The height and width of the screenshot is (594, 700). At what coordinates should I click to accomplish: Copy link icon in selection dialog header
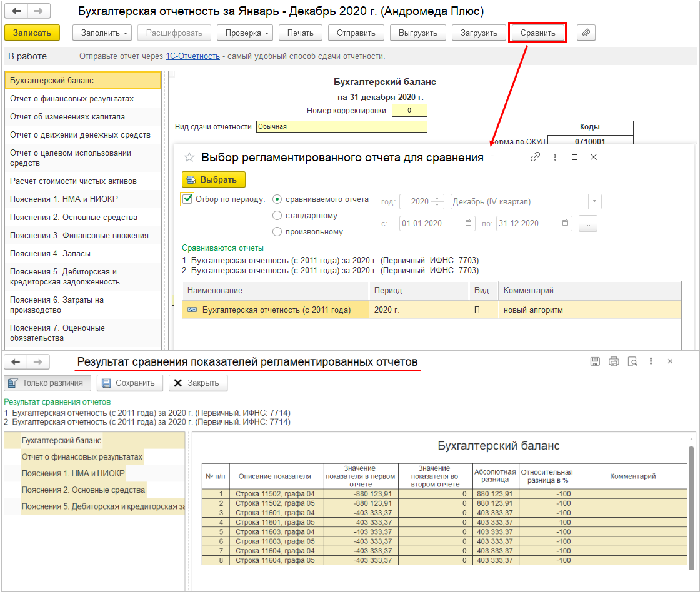click(535, 158)
